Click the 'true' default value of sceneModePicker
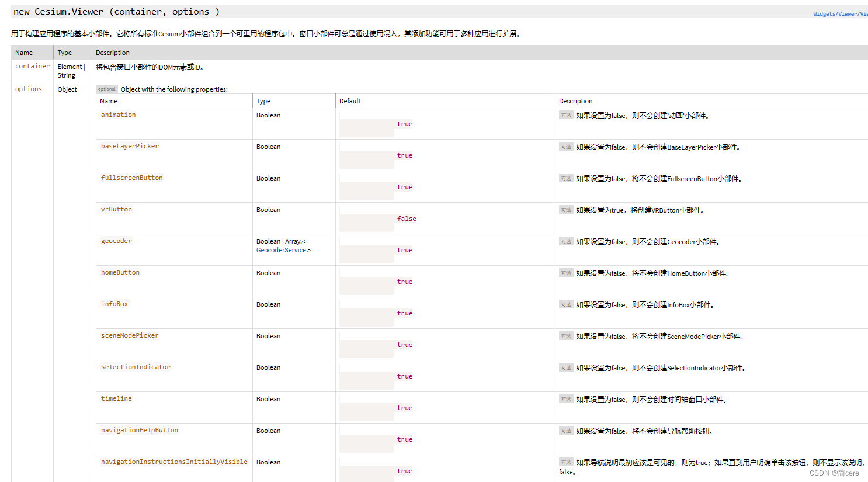Image resolution: width=868 pixels, height=482 pixels. pyautogui.click(x=405, y=345)
